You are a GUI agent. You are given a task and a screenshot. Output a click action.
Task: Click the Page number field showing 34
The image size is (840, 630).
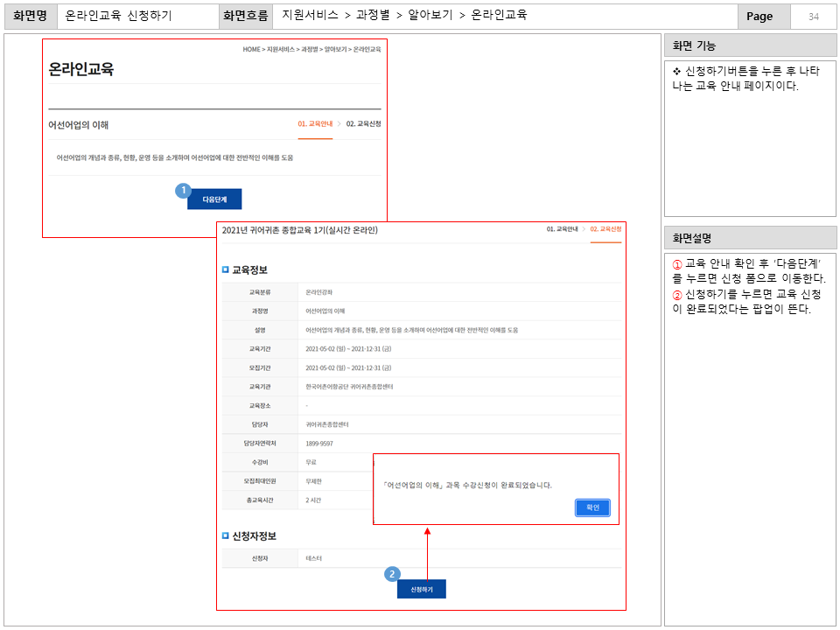click(x=812, y=17)
